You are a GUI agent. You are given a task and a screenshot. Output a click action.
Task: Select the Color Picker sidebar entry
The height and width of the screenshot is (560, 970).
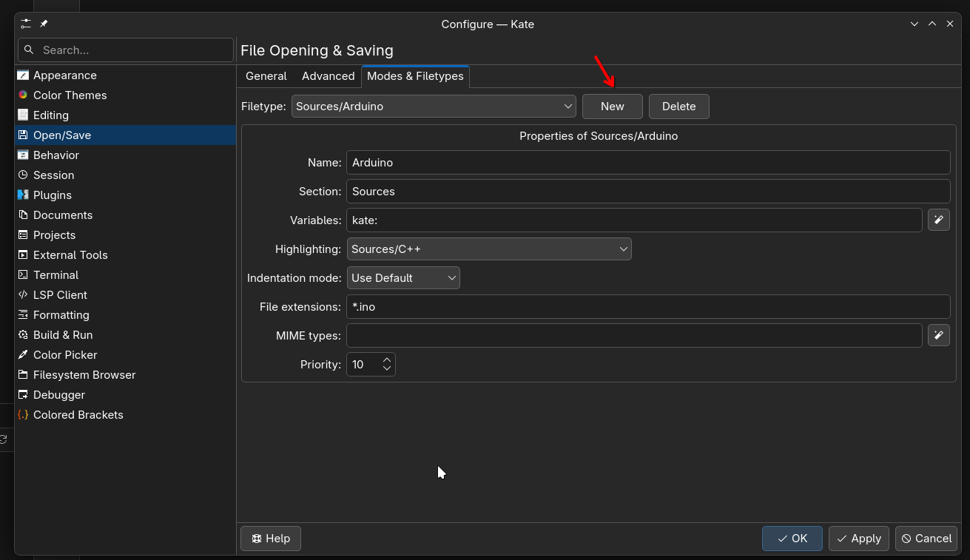click(x=65, y=355)
